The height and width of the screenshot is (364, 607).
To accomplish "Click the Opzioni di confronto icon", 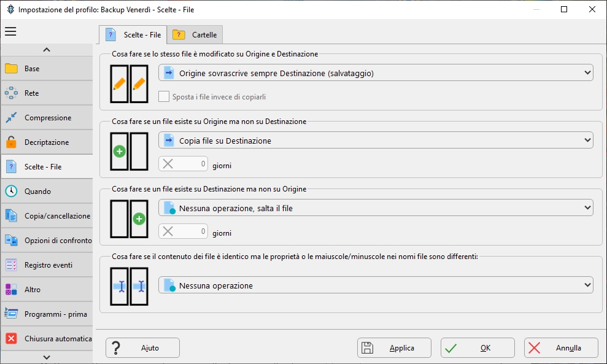I will click(x=11, y=241).
